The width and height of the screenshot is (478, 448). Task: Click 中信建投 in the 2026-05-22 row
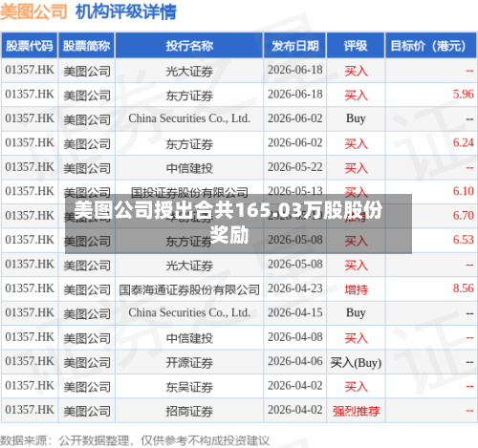189,168
